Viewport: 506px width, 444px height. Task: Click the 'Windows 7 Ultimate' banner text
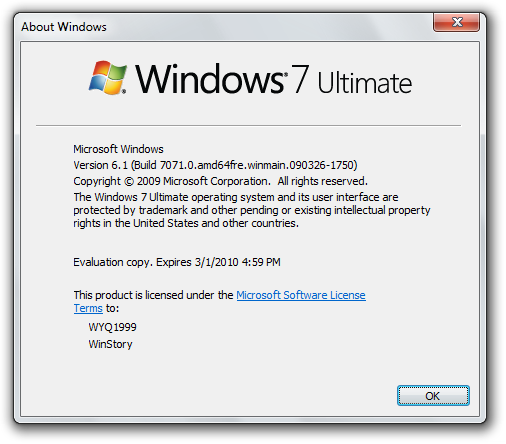[273, 79]
